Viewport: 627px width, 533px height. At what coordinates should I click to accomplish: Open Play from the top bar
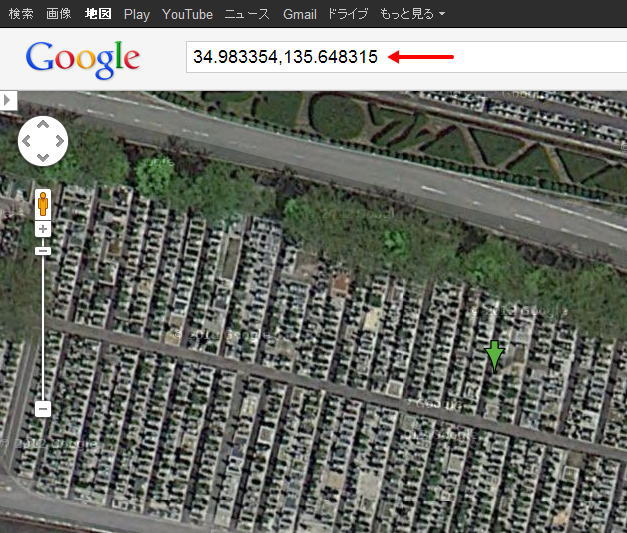(x=137, y=14)
